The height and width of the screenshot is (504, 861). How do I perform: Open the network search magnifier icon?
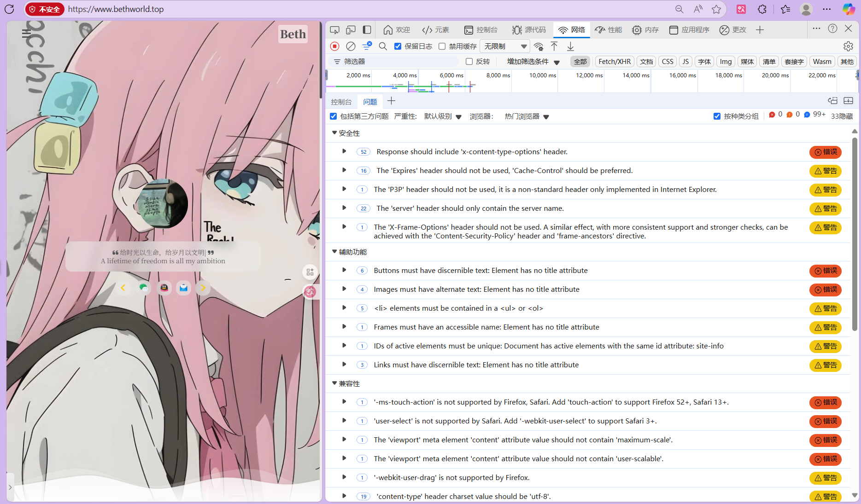[x=383, y=46]
